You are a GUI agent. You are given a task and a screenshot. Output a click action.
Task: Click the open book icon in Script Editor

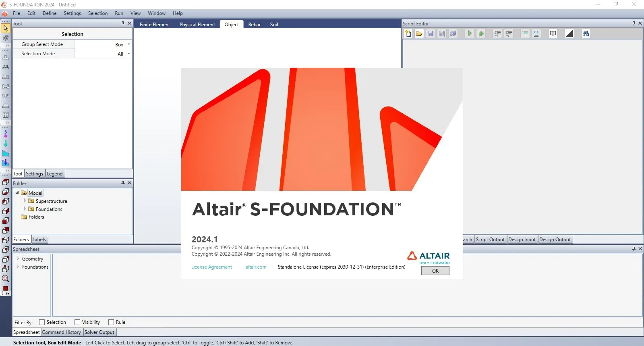[x=553, y=33]
